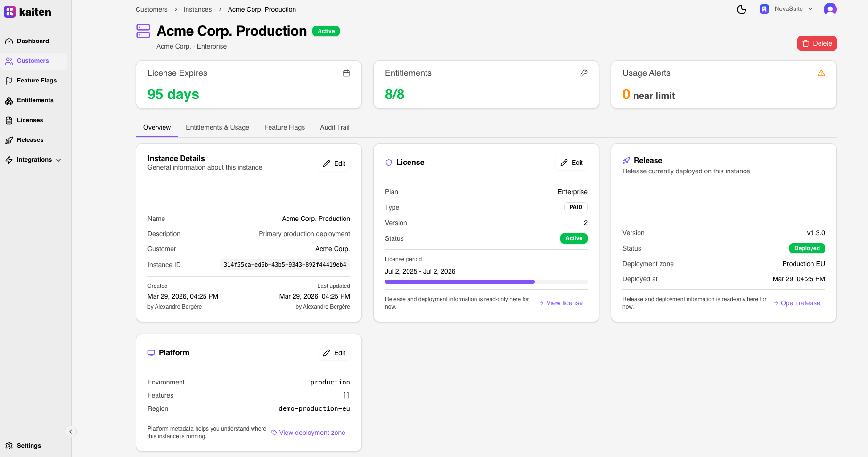Click the calendar icon in License Expires
Image resolution: width=868 pixels, height=457 pixels.
coord(346,73)
